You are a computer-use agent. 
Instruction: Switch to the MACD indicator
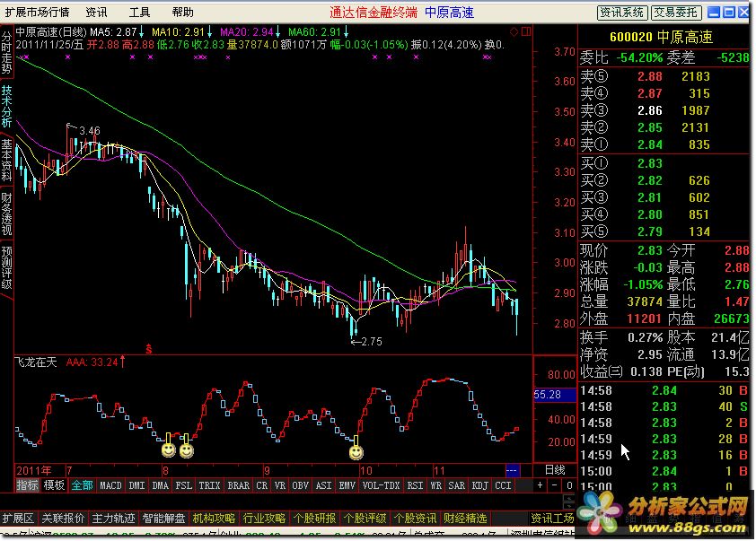pos(111,485)
